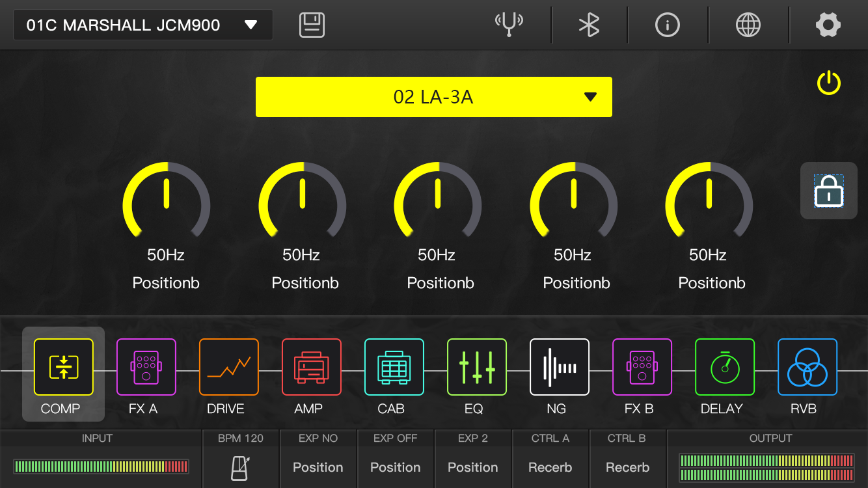Screen dimensions: 868x488
Task: Open the metronome under BPM 120
Action: 241,468
